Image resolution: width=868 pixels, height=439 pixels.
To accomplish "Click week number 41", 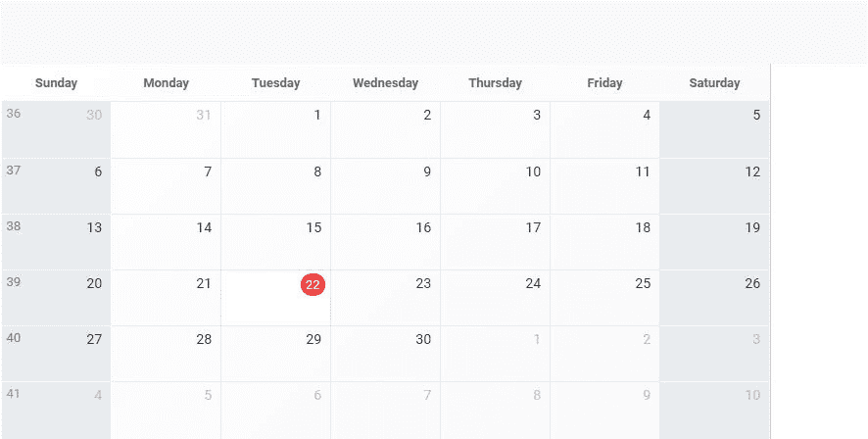I will tap(13, 394).
